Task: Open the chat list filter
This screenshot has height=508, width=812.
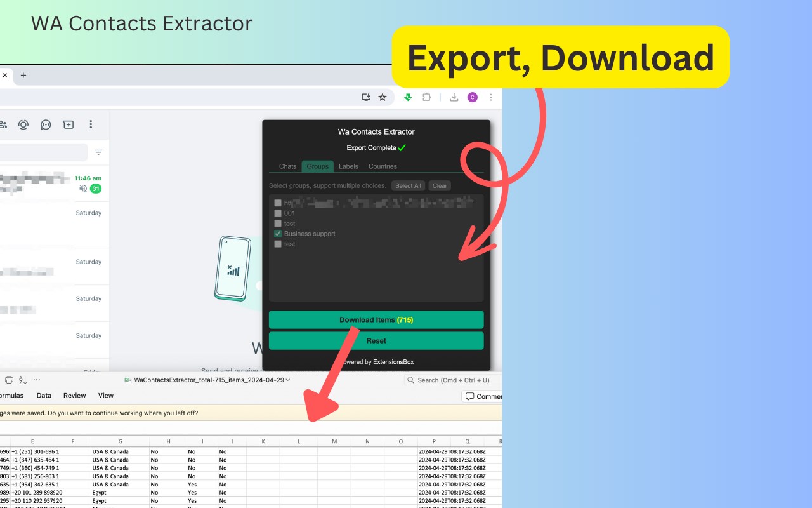Action: (x=98, y=152)
